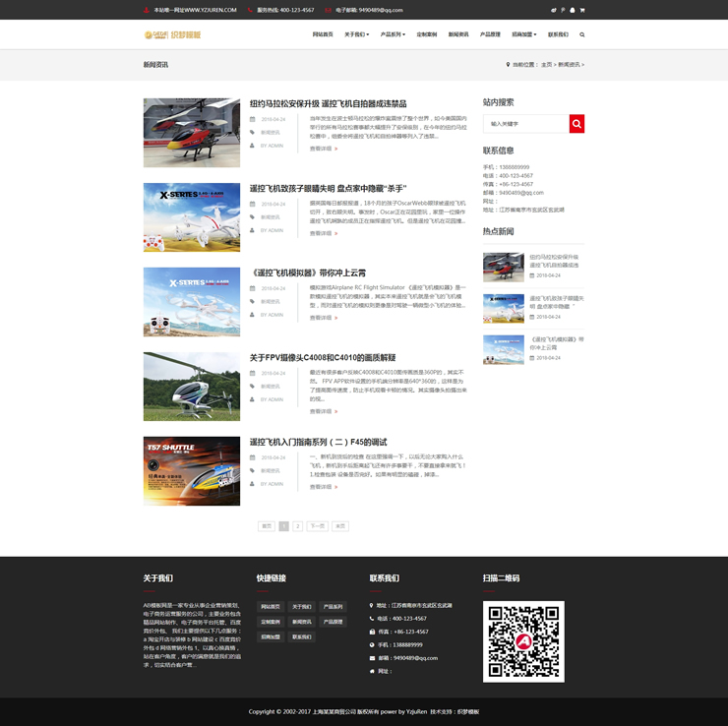728x726 pixels.
Task: Expand the 产品系列 navigation dropdown
Action: [393, 34]
